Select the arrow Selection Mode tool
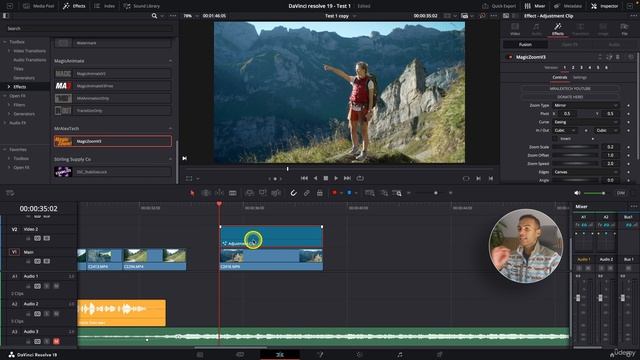640x360 pixels. pyautogui.click(x=192, y=193)
